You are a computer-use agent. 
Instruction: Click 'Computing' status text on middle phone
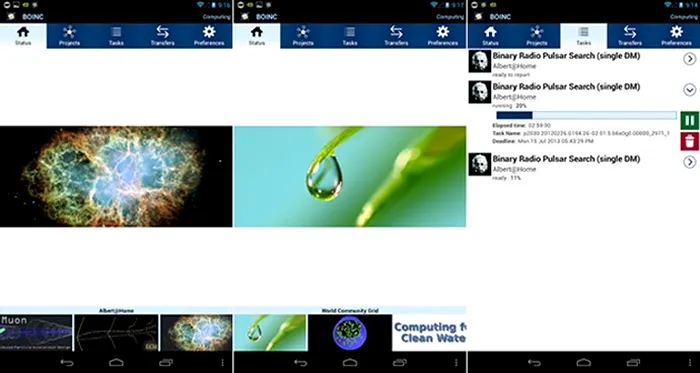click(x=450, y=17)
